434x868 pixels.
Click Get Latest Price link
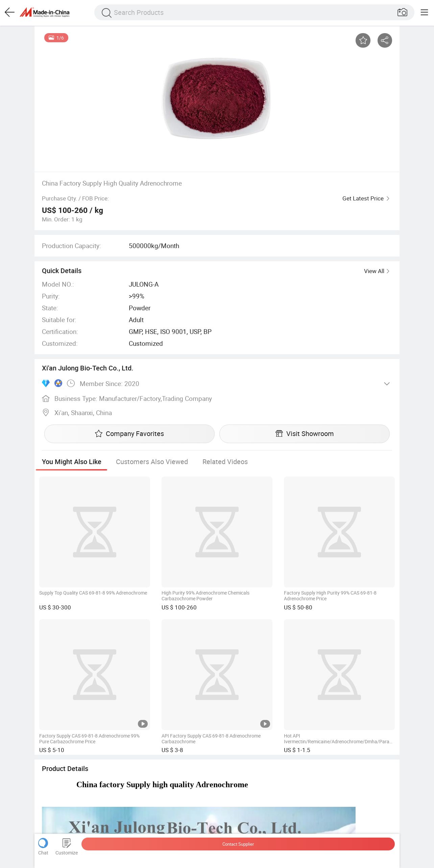[366, 198]
